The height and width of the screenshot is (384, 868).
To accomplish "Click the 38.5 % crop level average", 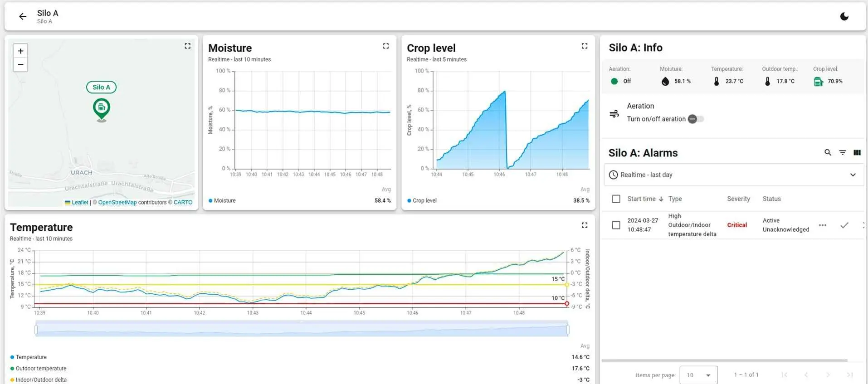I will click(x=581, y=200).
